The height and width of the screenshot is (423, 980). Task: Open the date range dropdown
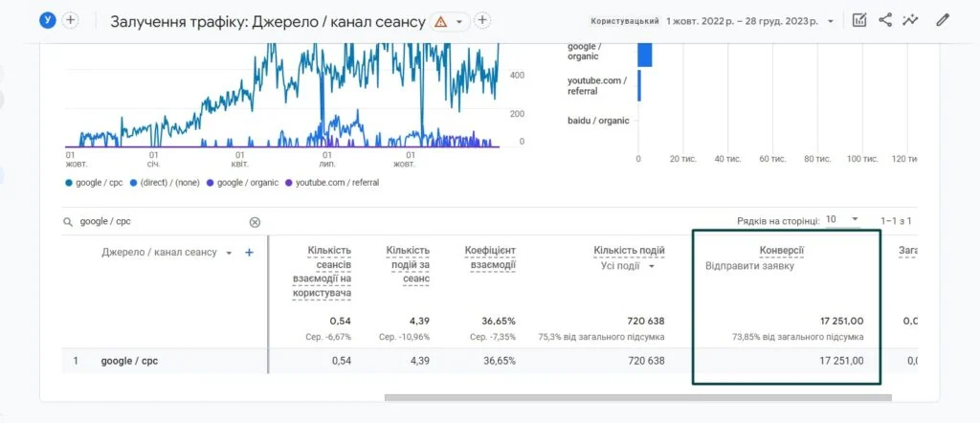coord(831,21)
